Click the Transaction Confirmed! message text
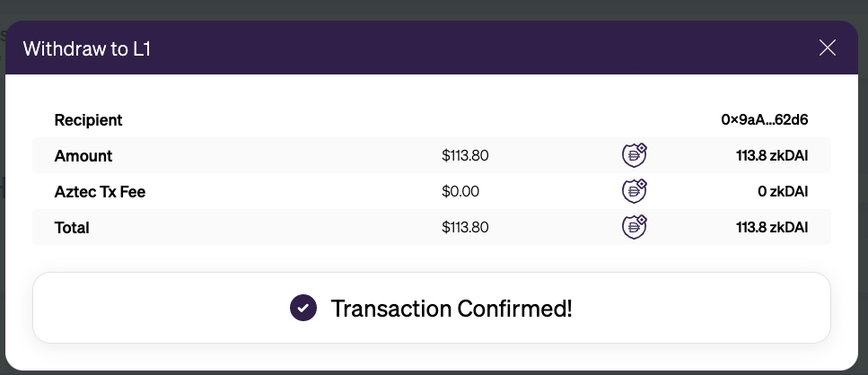Viewport: 868px width, 375px height. click(452, 308)
